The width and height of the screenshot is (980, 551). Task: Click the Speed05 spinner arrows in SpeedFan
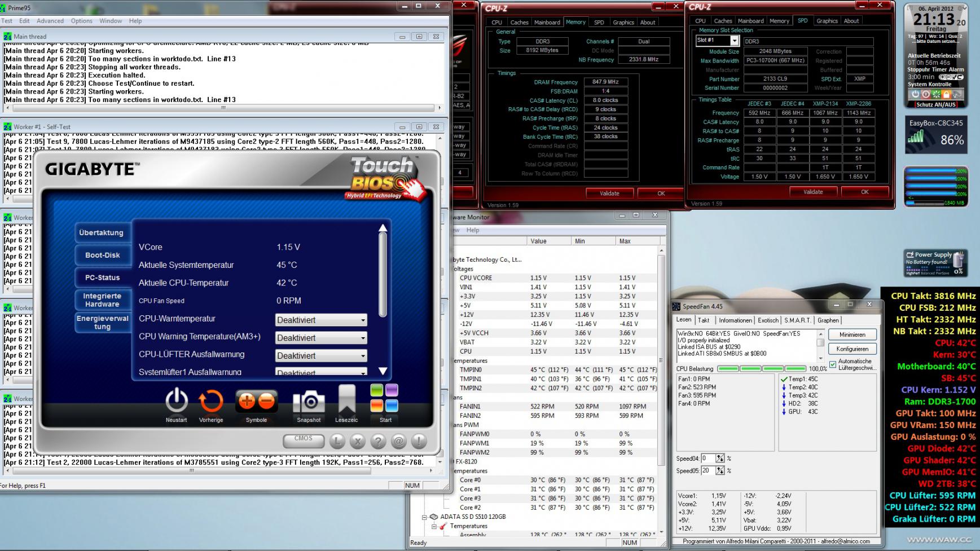click(x=720, y=470)
